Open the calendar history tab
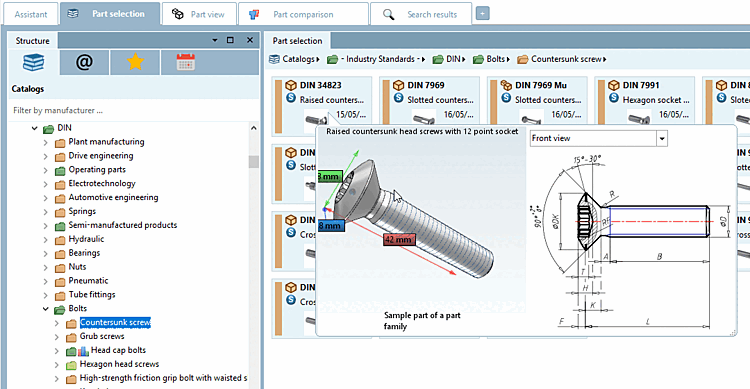Viewport: 750px width, 389px height. coord(186,62)
